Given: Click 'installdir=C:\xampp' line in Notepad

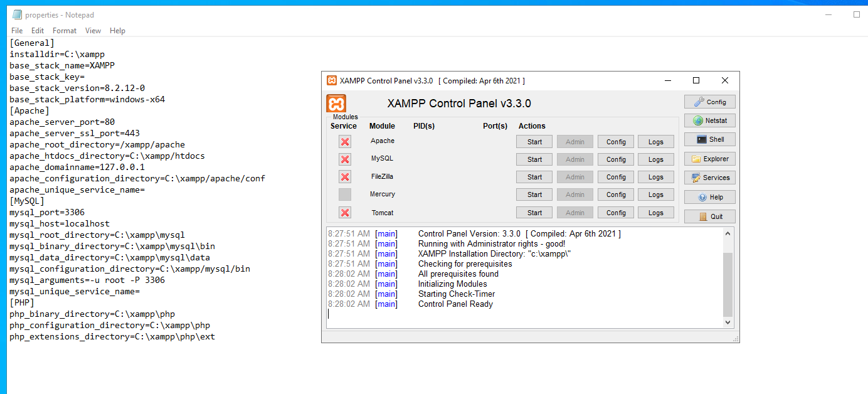Looking at the screenshot, I should (57, 55).
